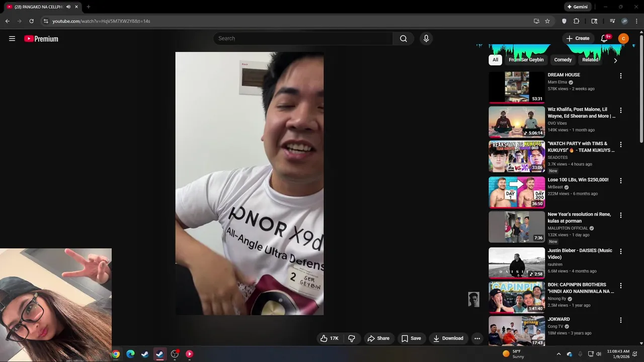
Task: Open Justin Bieber DAISIES thumbnail
Action: [x=517, y=263]
